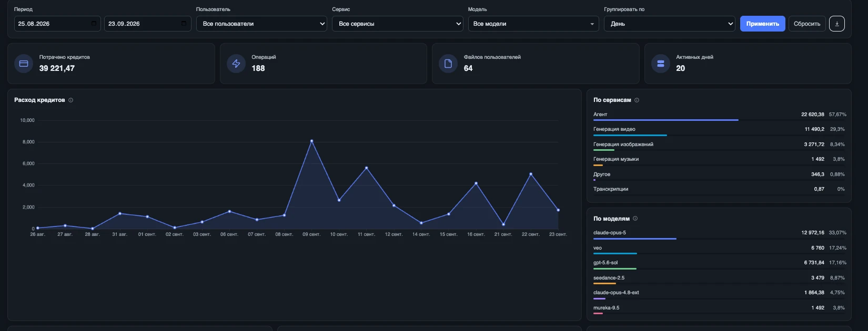
Task: Focus the end date field 23.09.2026
Action: coord(148,24)
